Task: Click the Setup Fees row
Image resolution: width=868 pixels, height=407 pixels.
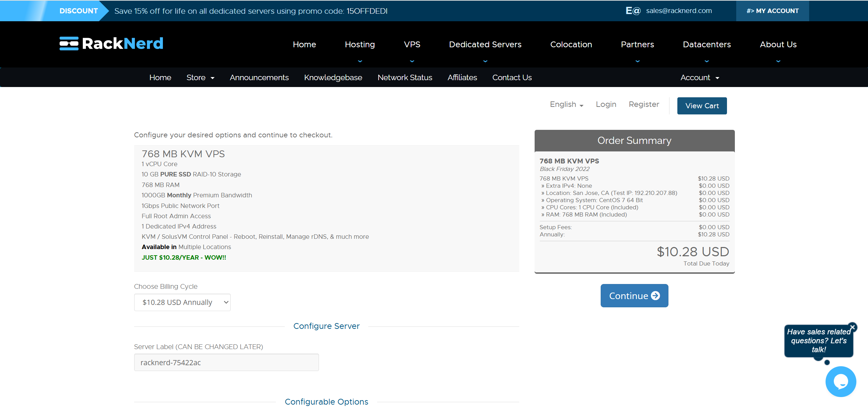Action: [x=634, y=227]
